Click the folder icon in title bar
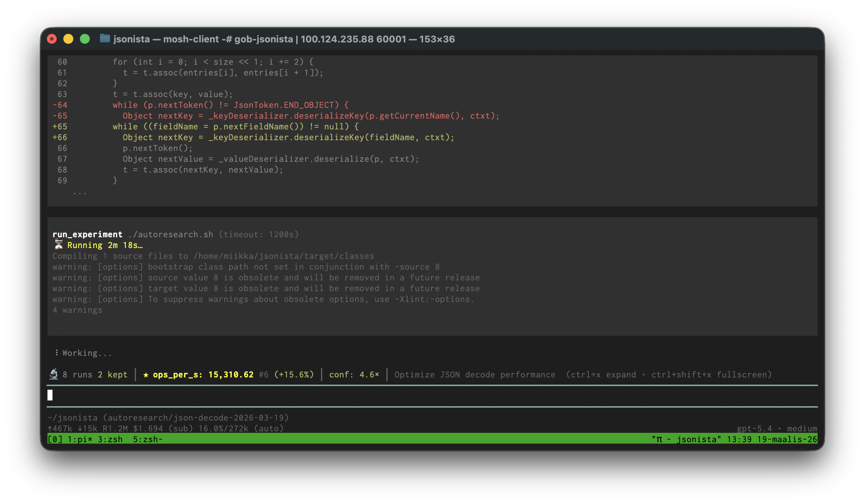This screenshot has width=865, height=504. point(105,38)
